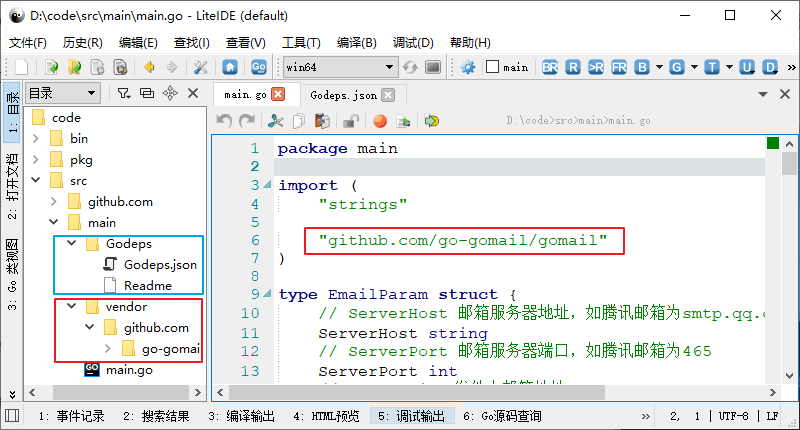Redo with the editor toolbar arrow

[247, 121]
